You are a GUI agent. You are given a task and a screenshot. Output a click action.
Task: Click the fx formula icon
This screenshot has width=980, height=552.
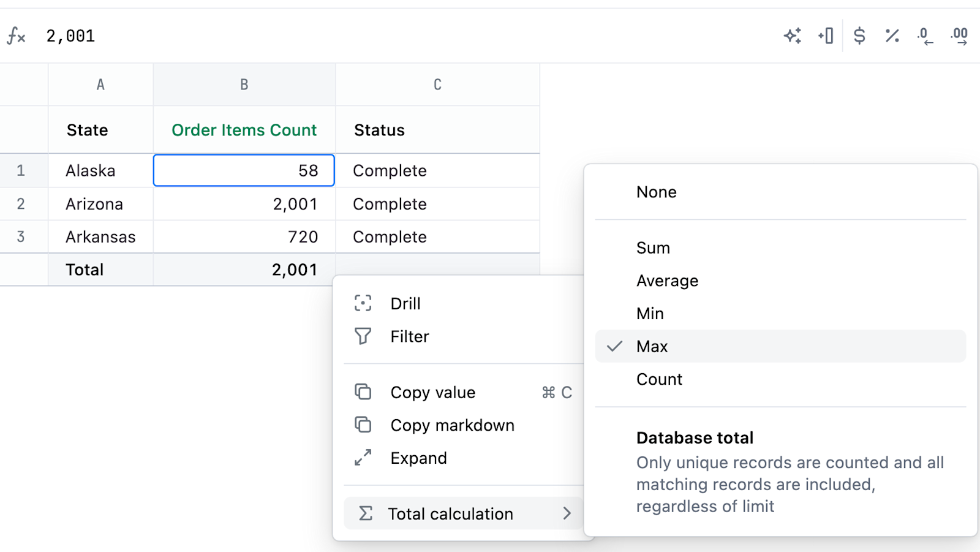click(x=16, y=36)
